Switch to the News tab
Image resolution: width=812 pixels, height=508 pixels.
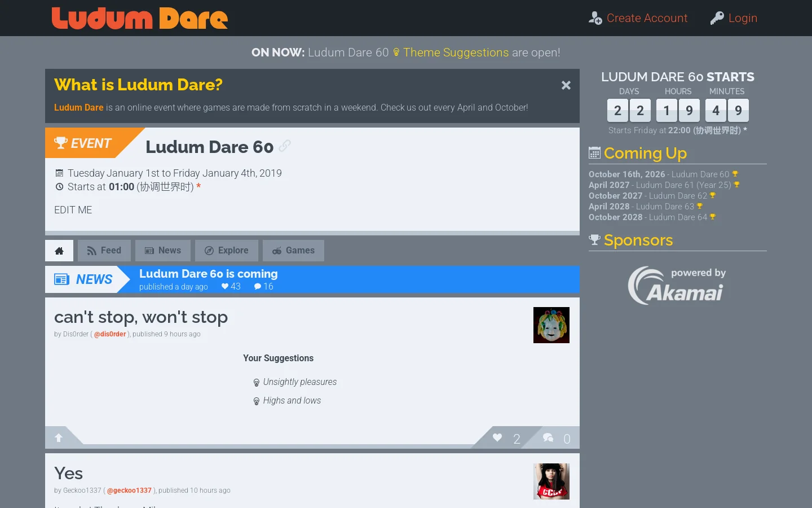click(163, 251)
